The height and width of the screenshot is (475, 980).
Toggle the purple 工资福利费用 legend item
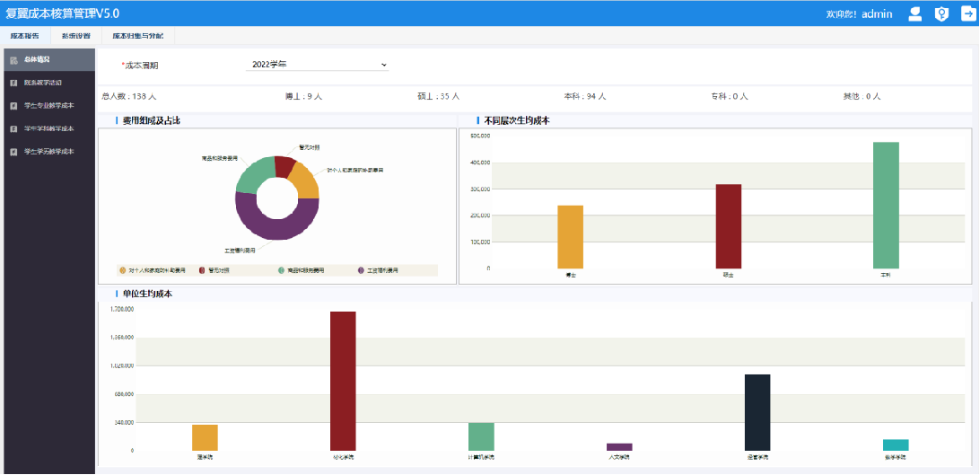click(x=361, y=269)
